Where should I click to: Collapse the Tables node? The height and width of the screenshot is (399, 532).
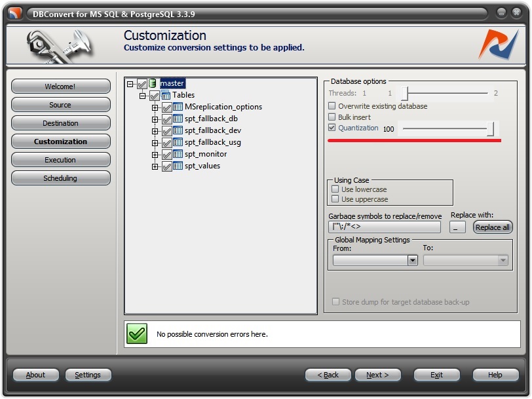click(x=143, y=96)
